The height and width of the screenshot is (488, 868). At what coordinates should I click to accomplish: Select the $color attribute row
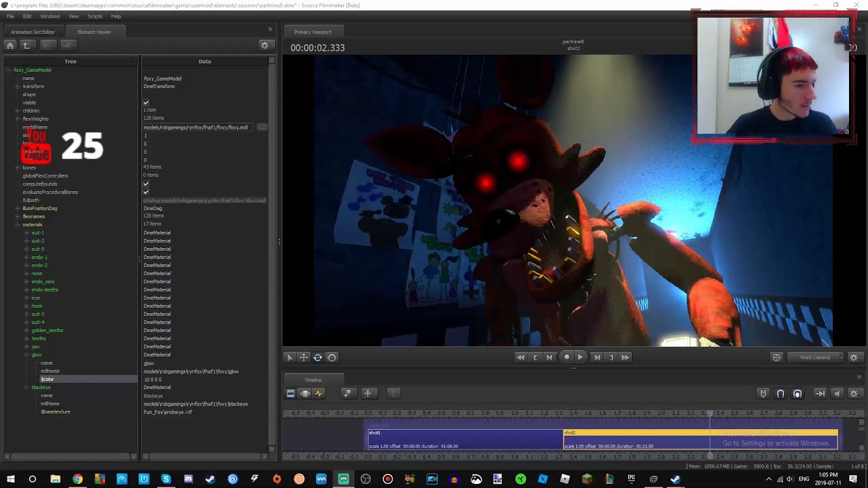[71, 379]
